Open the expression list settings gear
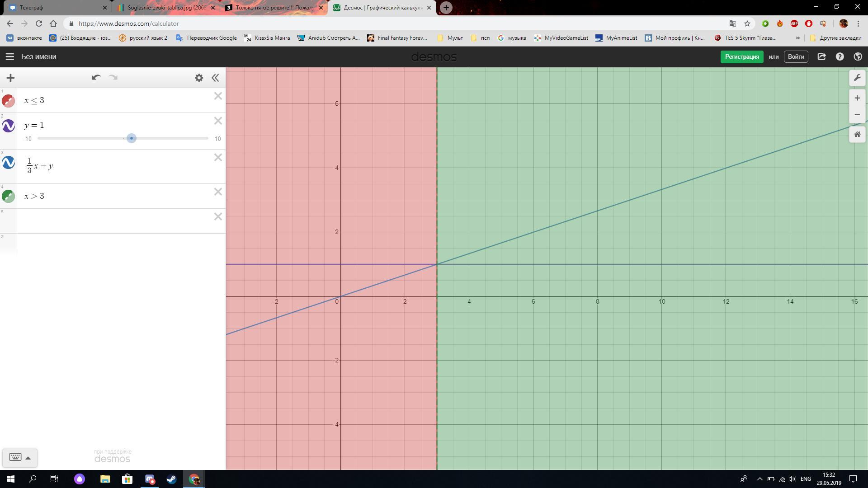The width and height of the screenshot is (868, 488). [199, 78]
